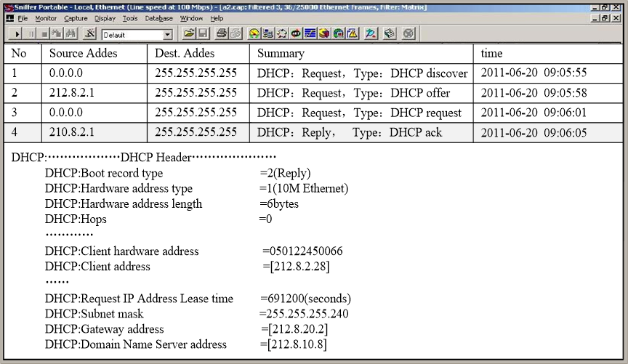Open the Protocol Distribution pie icon

(x=324, y=33)
